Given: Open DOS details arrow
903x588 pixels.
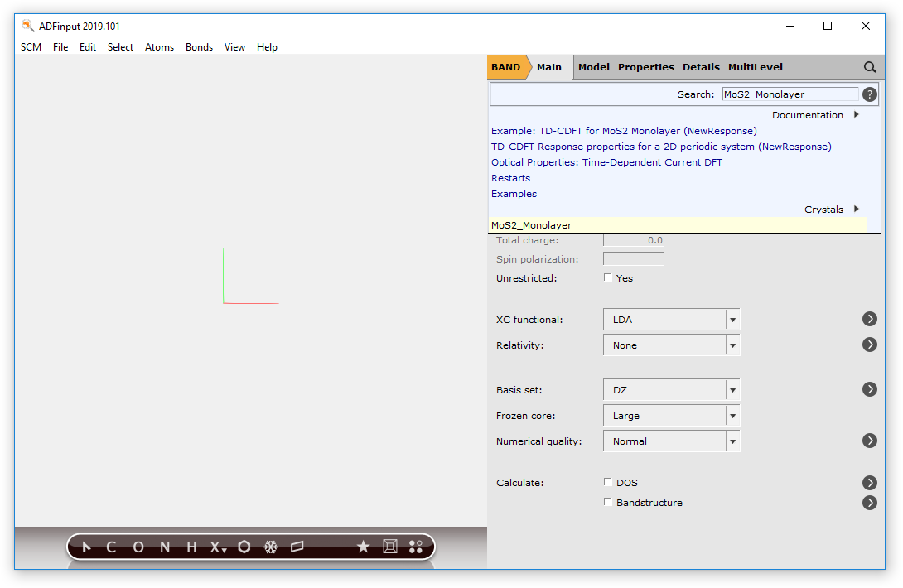Looking at the screenshot, I should (870, 483).
